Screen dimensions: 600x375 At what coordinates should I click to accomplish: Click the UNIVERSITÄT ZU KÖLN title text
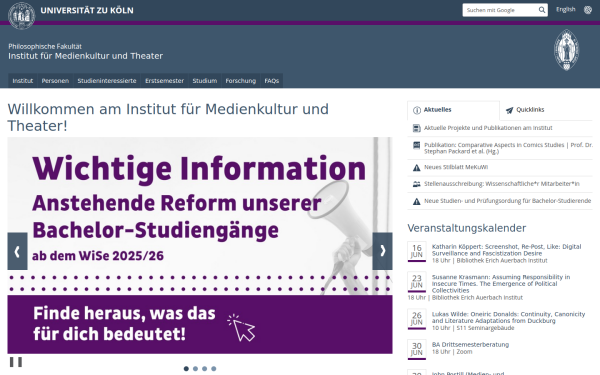(x=87, y=10)
